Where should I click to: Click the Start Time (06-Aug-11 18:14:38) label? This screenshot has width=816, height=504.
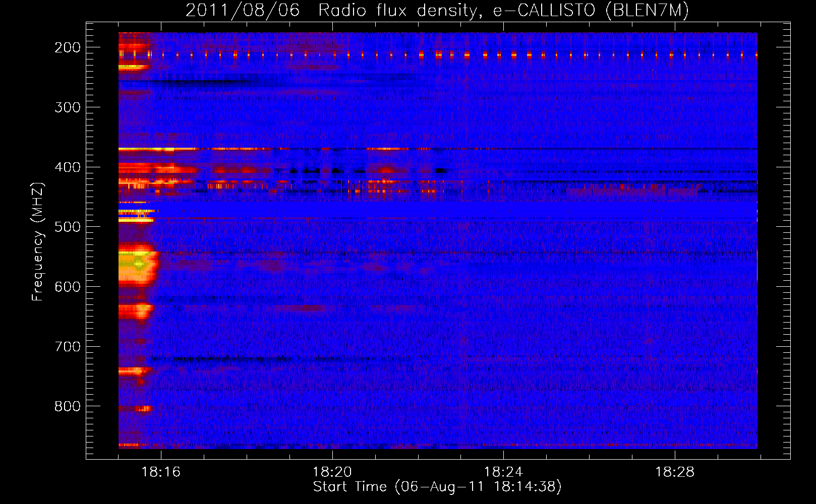coord(437,487)
